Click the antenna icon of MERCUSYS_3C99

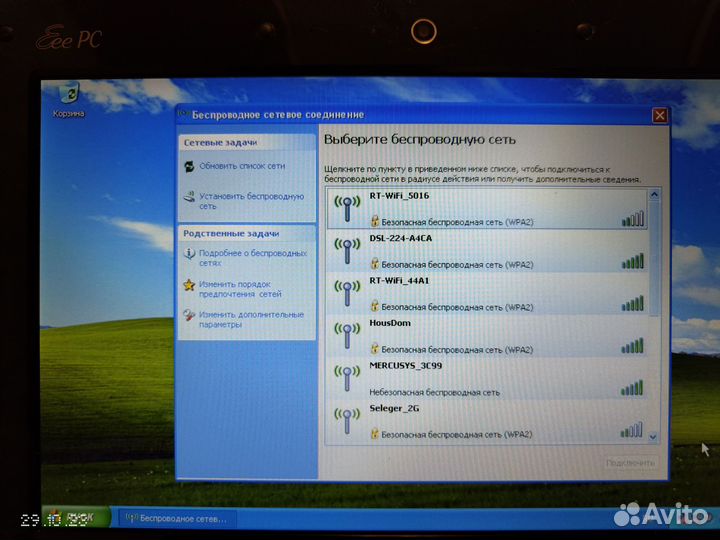click(x=347, y=378)
